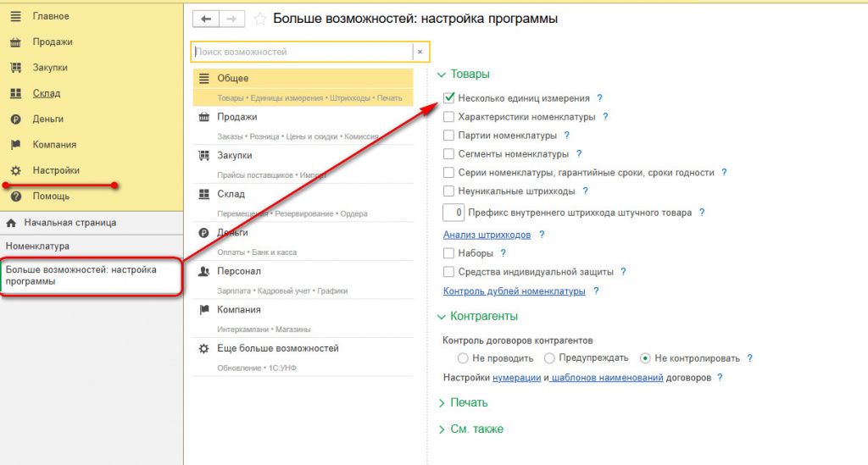Open the Настройки menu item
The width and height of the screenshot is (868, 465).
56,170
